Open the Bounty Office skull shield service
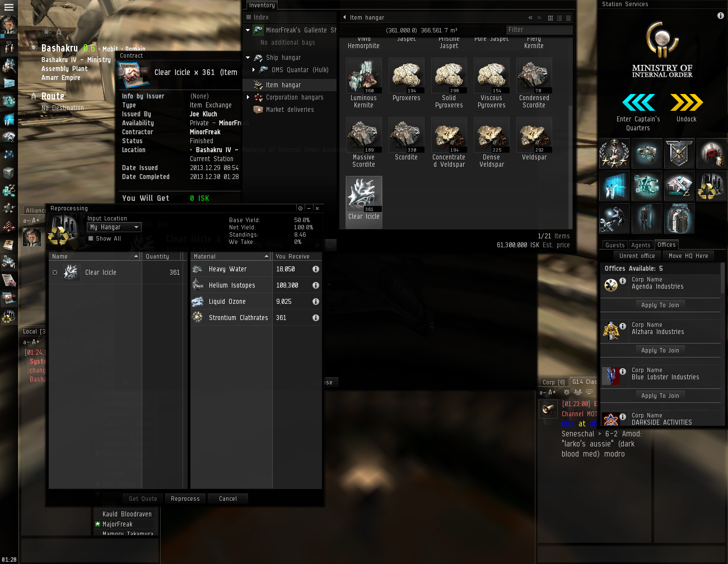This screenshot has width=728, height=564. pos(679,154)
